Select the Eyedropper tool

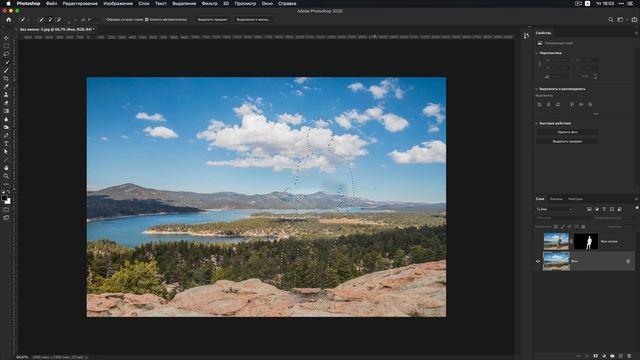click(x=6, y=87)
